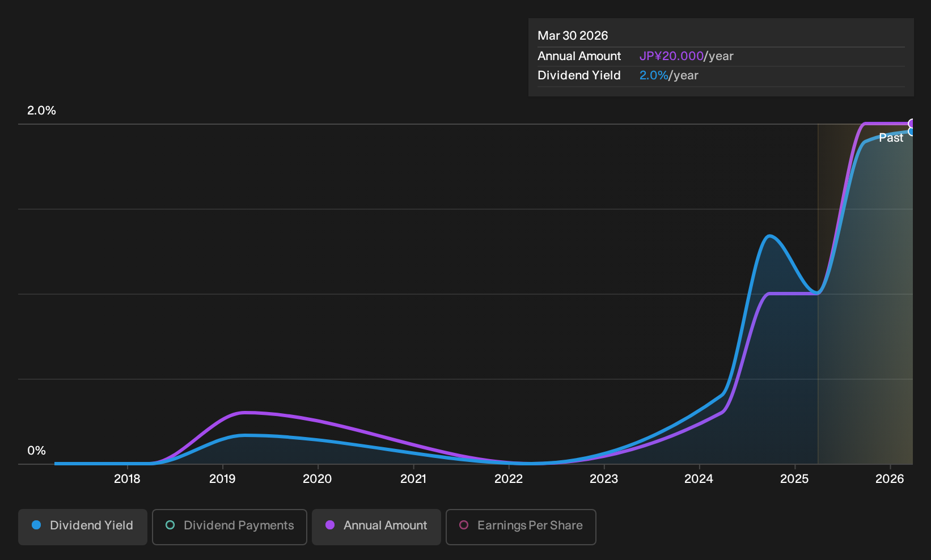Select the 2021 year axis label

pos(413,479)
